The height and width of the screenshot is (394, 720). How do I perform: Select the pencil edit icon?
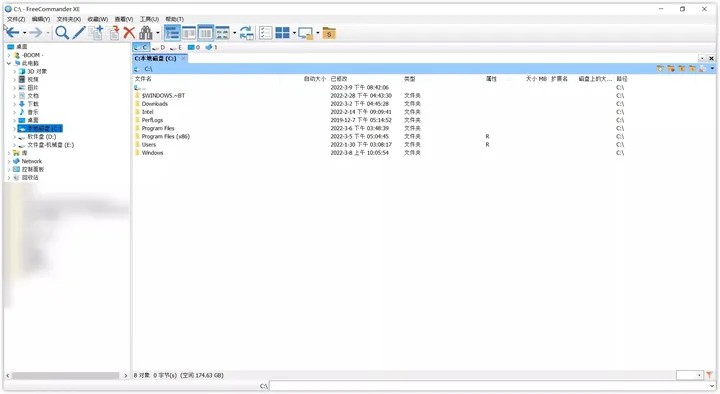click(x=79, y=33)
